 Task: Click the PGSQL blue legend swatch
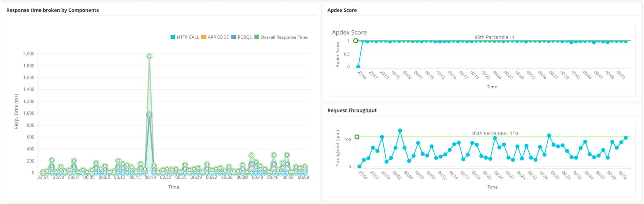point(233,37)
